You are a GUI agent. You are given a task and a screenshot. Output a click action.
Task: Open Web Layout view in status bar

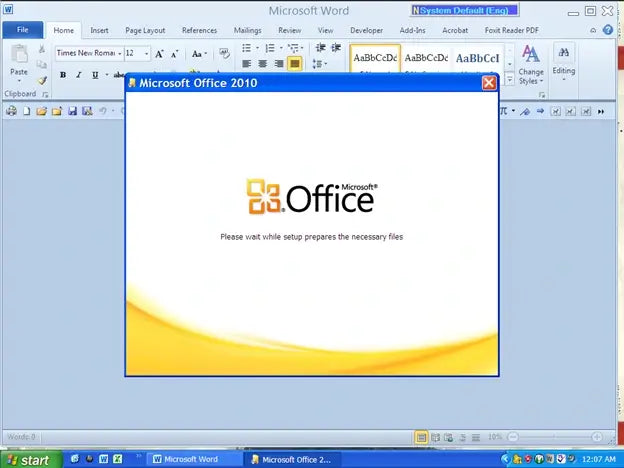[x=448, y=438]
